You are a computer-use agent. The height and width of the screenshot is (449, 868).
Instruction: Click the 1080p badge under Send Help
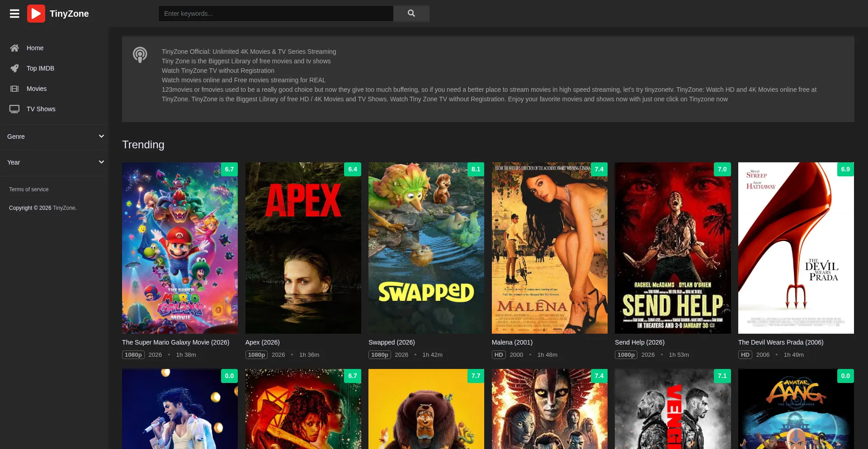(626, 355)
